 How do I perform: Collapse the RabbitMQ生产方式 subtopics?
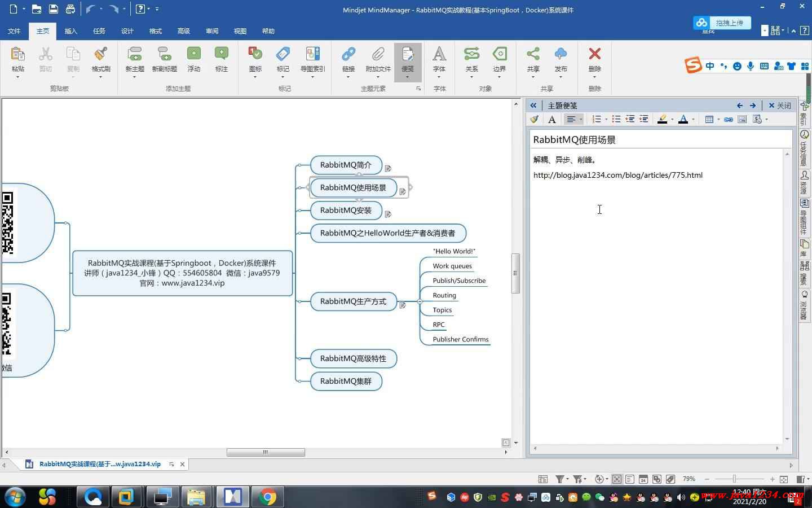[x=420, y=301]
